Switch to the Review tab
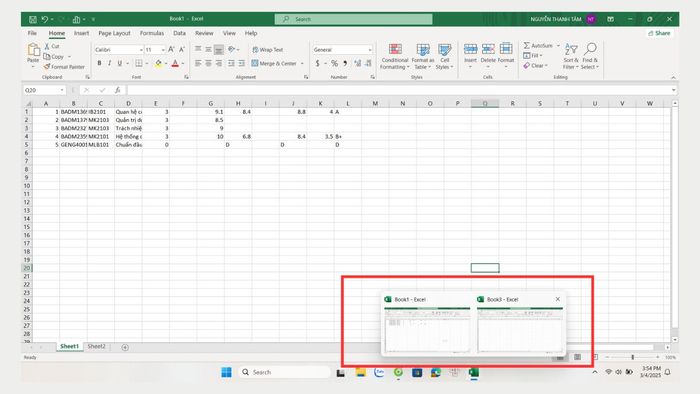700x394 pixels. click(x=204, y=33)
